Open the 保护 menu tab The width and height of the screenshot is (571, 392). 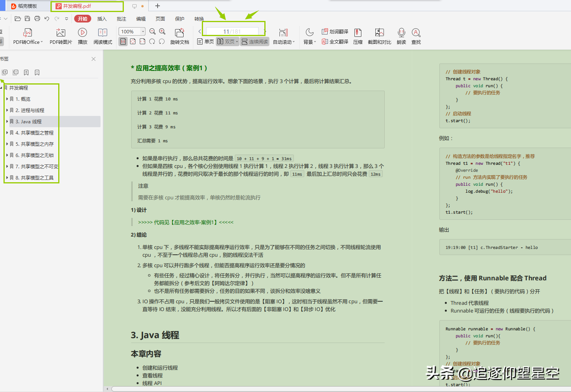(180, 19)
